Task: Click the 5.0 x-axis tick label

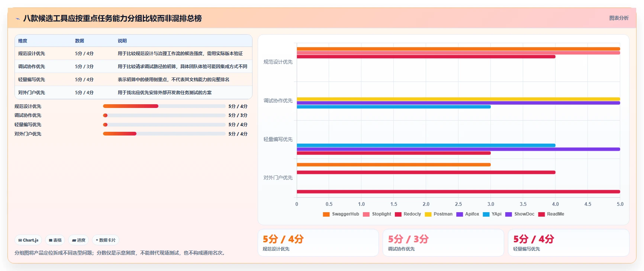Action: click(620, 204)
